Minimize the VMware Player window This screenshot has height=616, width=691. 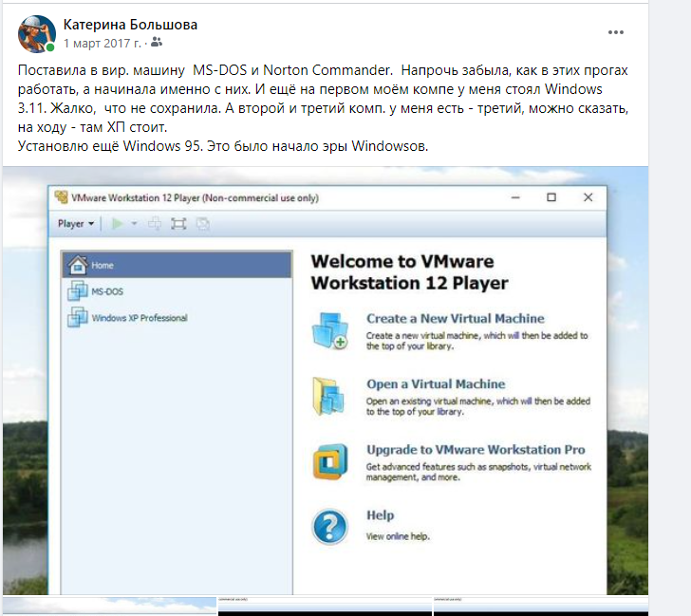pyautogui.click(x=515, y=197)
